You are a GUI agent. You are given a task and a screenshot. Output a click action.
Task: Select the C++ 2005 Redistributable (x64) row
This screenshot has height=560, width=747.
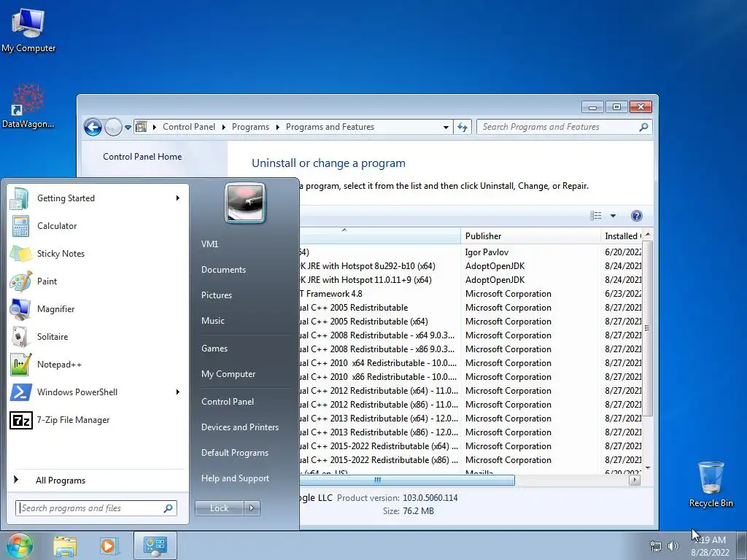point(471,322)
